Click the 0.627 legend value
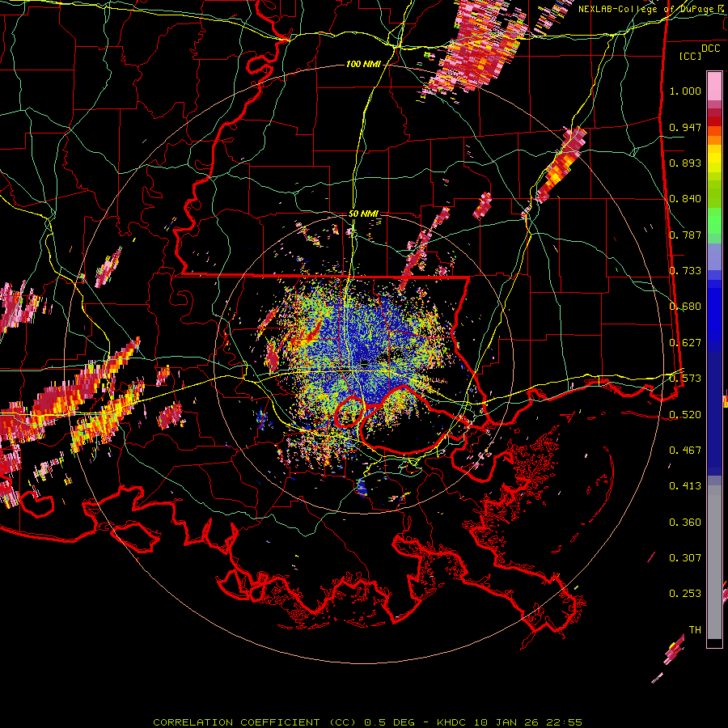 pos(685,343)
